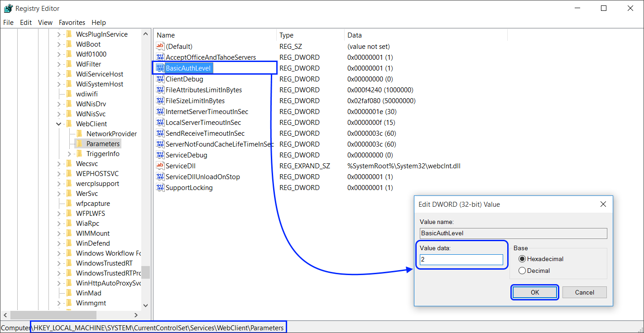Select the Hexadecimal base radio button
Screen dimensions: 644x333
(x=522, y=259)
